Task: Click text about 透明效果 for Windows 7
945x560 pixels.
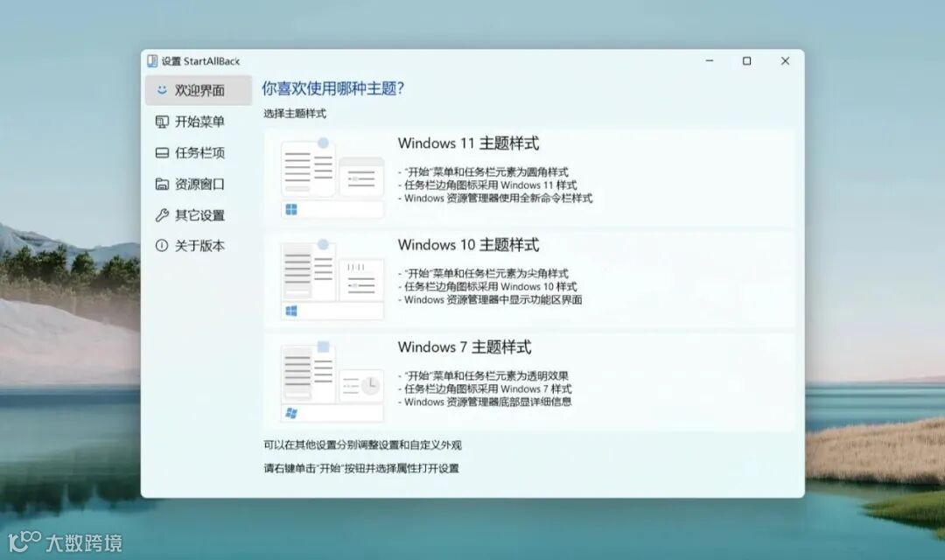Action: pos(483,375)
